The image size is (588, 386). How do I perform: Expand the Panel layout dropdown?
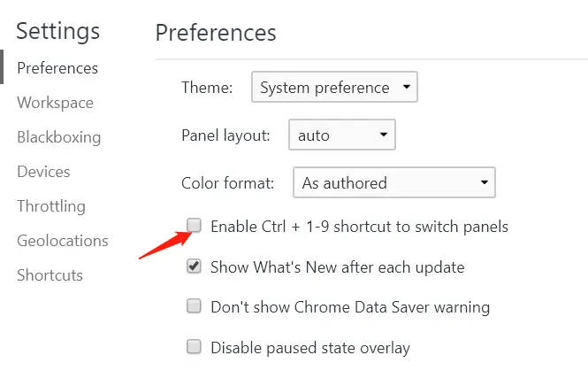pos(342,135)
